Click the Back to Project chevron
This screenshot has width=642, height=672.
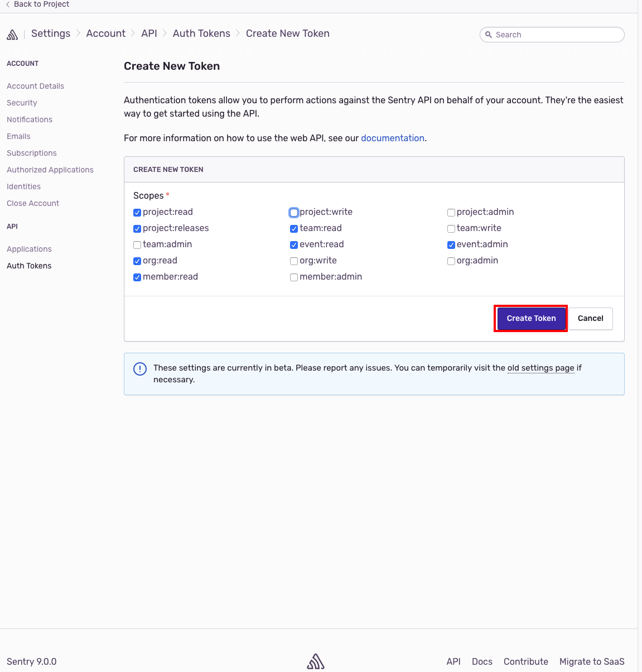coord(8,4)
